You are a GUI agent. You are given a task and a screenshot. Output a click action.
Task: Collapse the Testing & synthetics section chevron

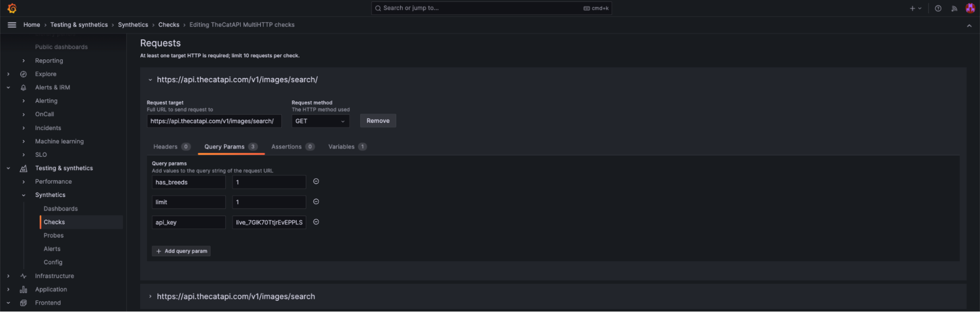(8, 168)
